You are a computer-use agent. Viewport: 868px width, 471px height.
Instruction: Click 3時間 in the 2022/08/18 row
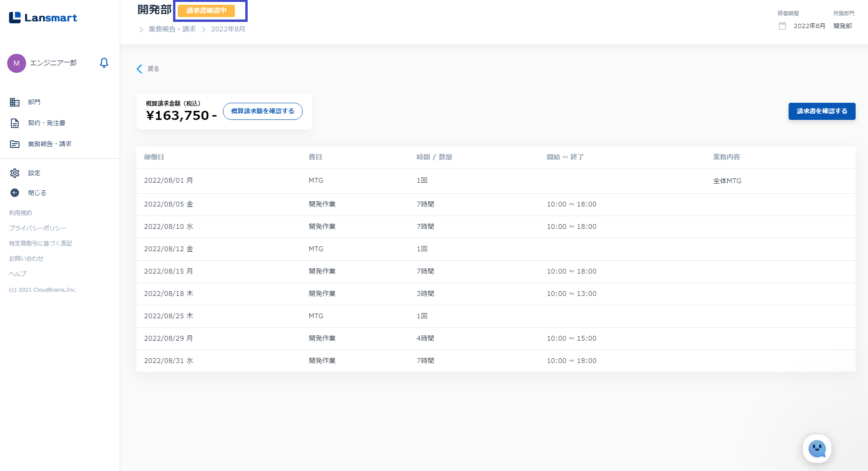(425, 294)
